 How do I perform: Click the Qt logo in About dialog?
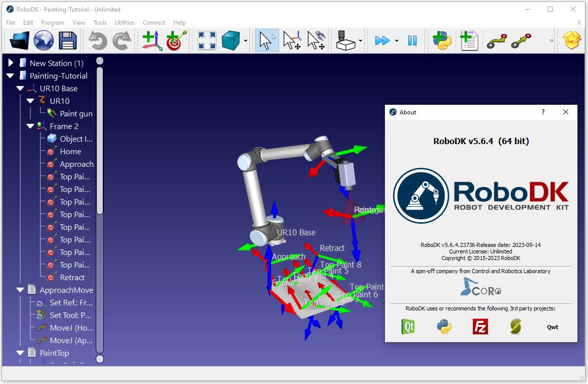(x=408, y=327)
